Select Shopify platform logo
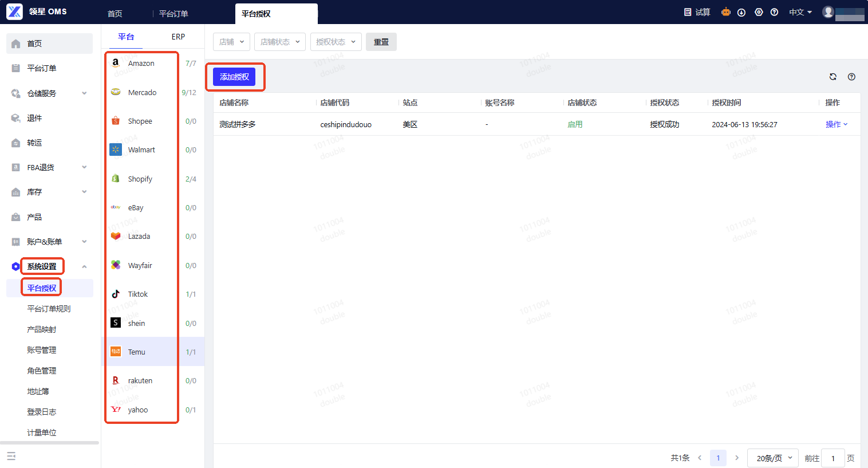868x468 pixels. coord(116,179)
